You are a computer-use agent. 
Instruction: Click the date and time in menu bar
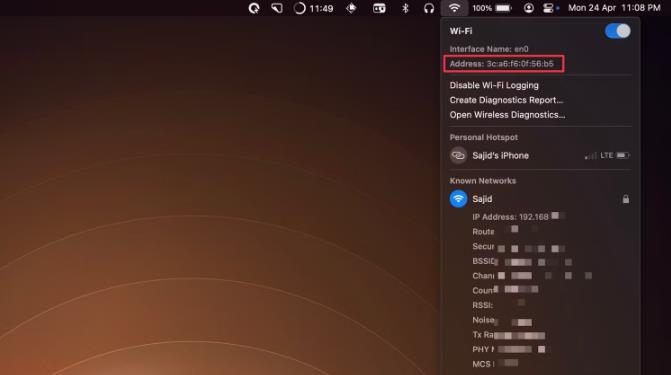[x=614, y=8]
